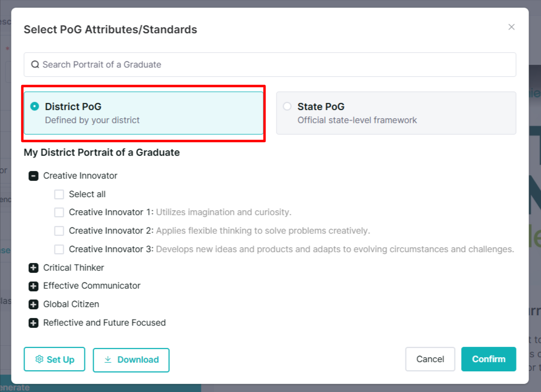Click the Critical Thinker label

(x=73, y=268)
